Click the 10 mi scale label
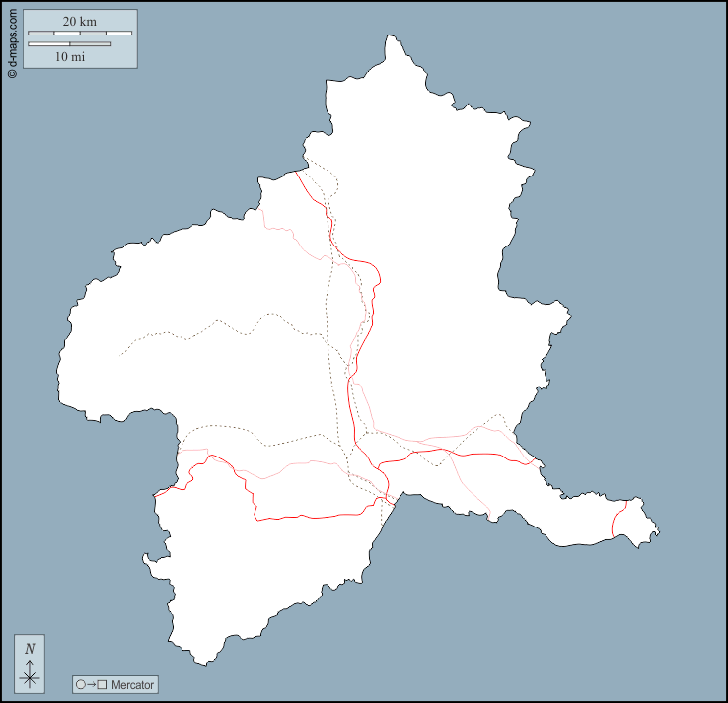 [x=69, y=57]
